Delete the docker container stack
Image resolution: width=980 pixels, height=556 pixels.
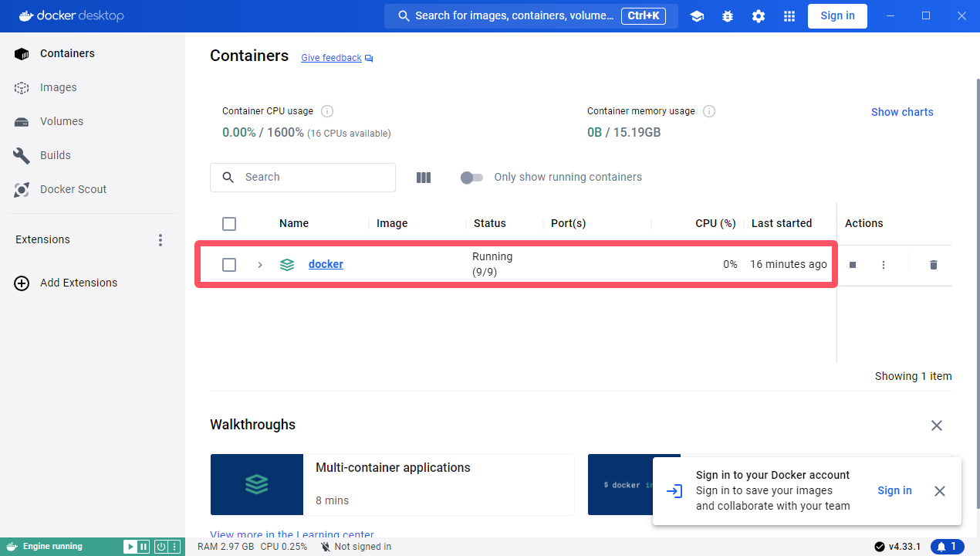pyautogui.click(x=933, y=265)
